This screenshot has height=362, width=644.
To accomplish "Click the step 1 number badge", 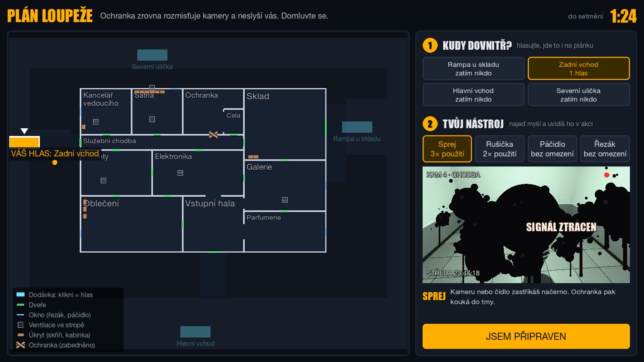I will (430, 45).
